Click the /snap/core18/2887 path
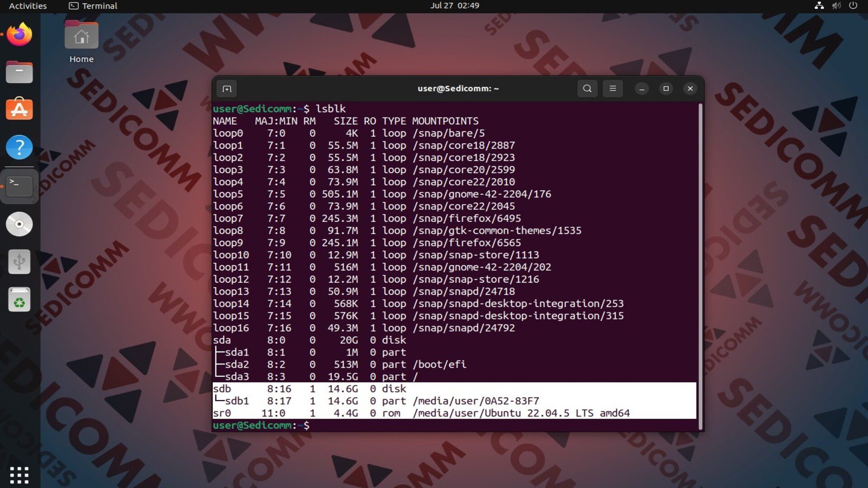This screenshot has height=488, width=868. pyautogui.click(x=463, y=145)
